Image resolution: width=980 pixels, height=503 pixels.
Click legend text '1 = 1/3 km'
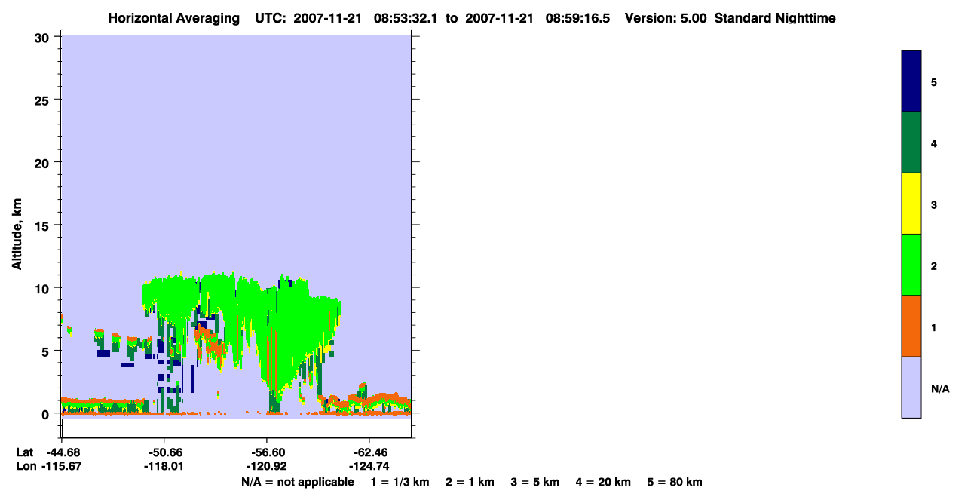pos(400,482)
